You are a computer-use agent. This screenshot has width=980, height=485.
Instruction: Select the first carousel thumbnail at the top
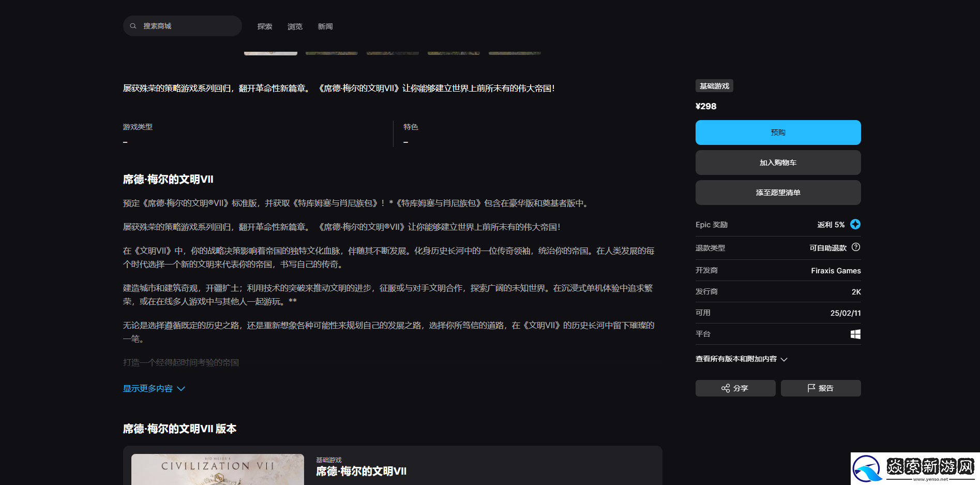[270, 49]
